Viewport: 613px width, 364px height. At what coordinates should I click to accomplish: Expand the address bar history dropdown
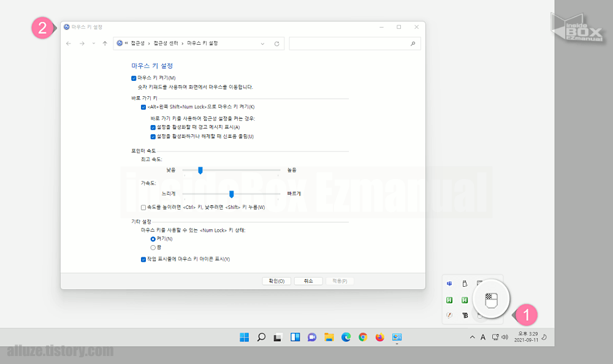[262, 44]
